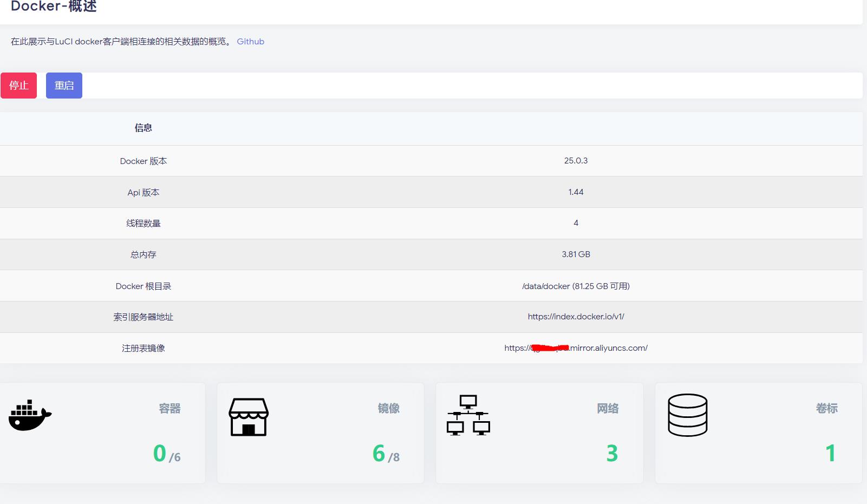Open the 卷标 volumes label
Viewport: 867px width, 504px height.
827,409
